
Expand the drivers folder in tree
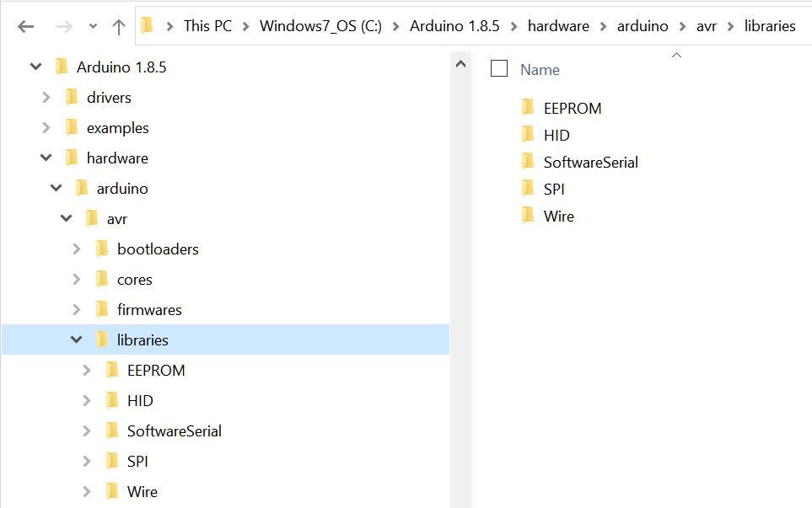pyautogui.click(x=46, y=98)
